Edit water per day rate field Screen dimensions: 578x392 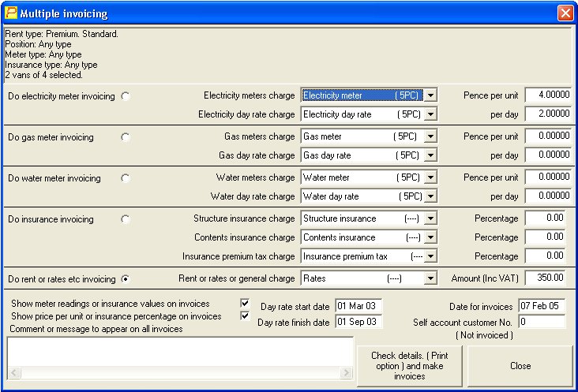coord(548,196)
